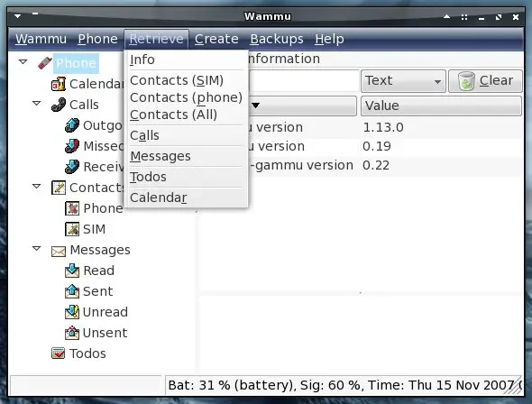Select the Unread messages icon
The image size is (532, 404).
coord(72,312)
